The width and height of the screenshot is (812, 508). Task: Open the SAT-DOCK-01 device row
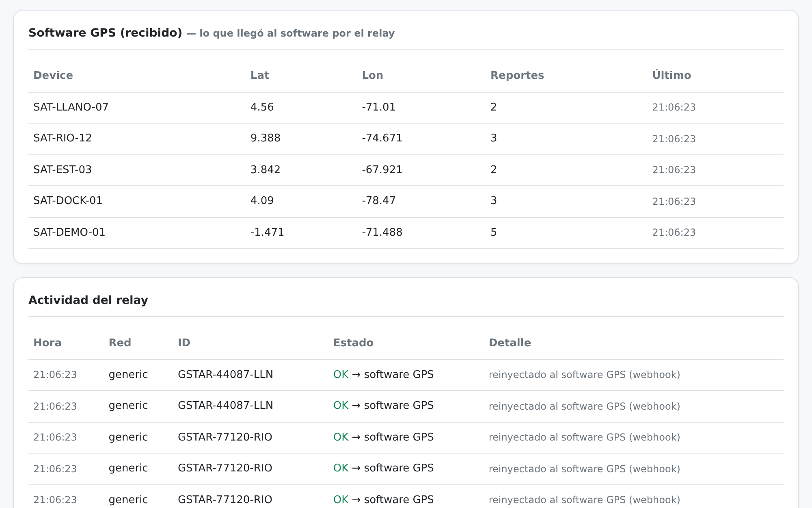coord(406,201)
